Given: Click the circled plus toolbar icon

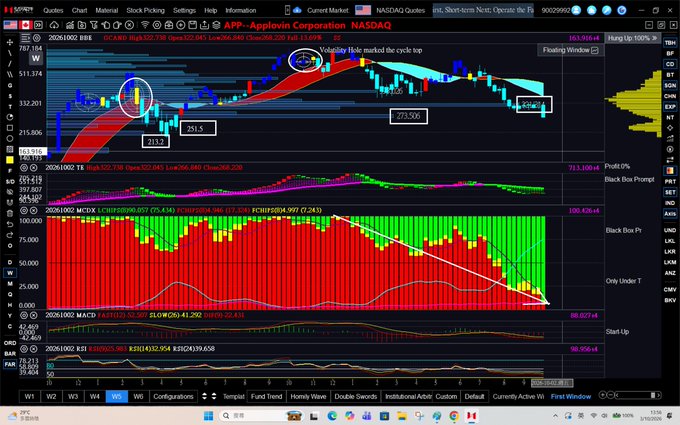Looking at the screenshot, I should [180, 25].
